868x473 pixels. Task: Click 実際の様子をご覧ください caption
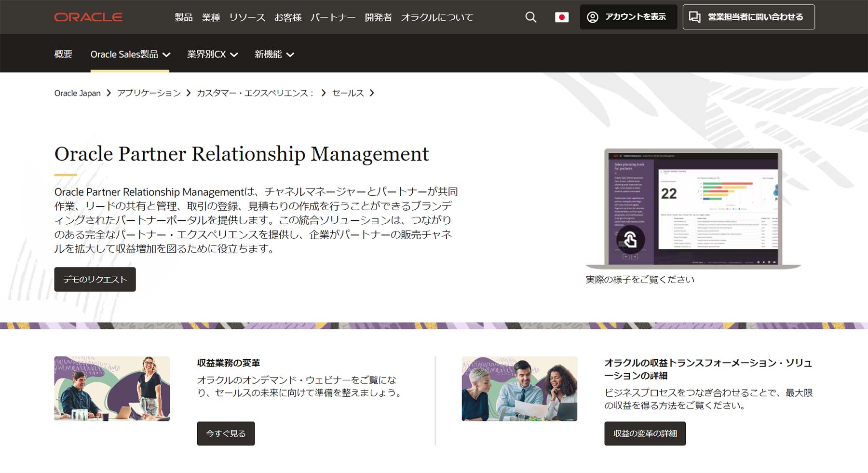point(640,280)
